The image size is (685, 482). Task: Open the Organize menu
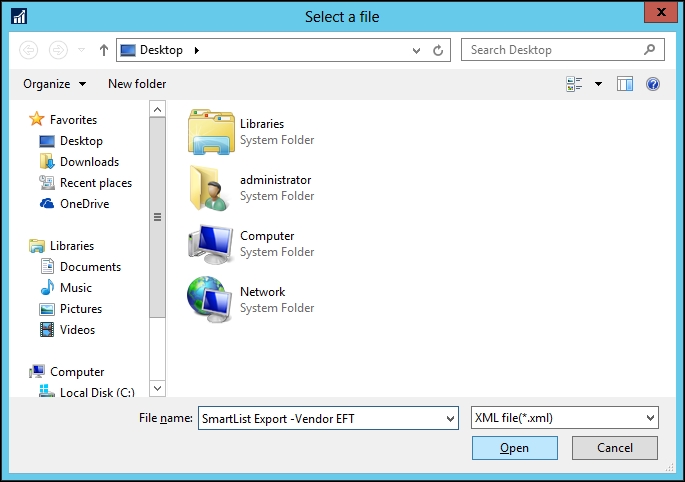click(x=54, y=84)
